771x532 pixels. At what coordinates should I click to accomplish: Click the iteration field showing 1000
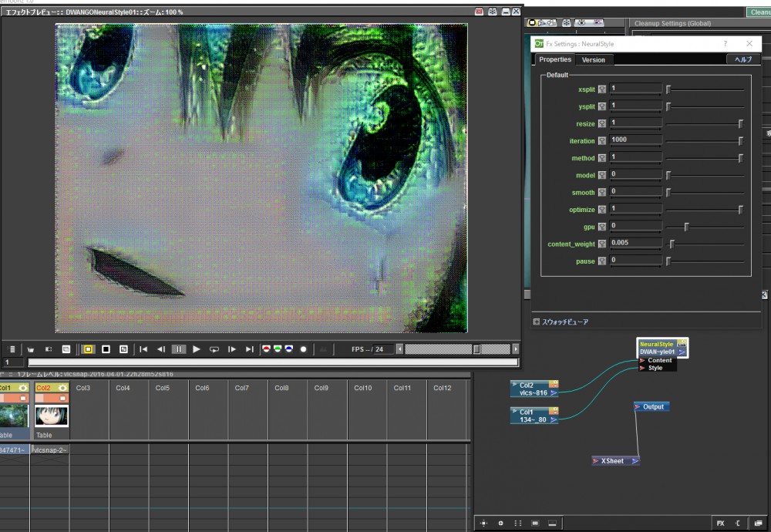[x=635, y=140]
